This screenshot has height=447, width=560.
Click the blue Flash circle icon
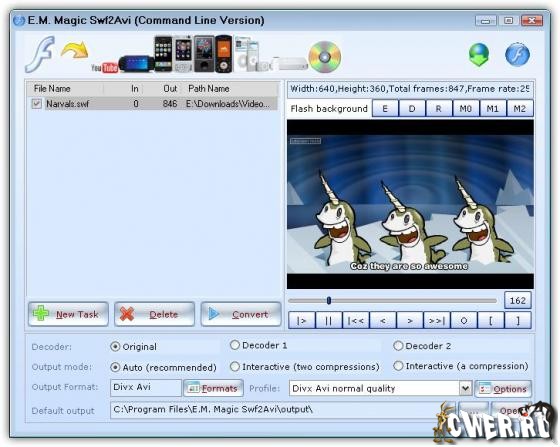[x=518, y=54]
